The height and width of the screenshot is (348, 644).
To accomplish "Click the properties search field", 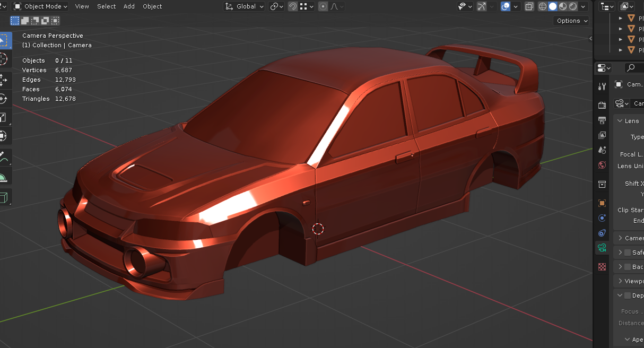I will click(634, 68).
